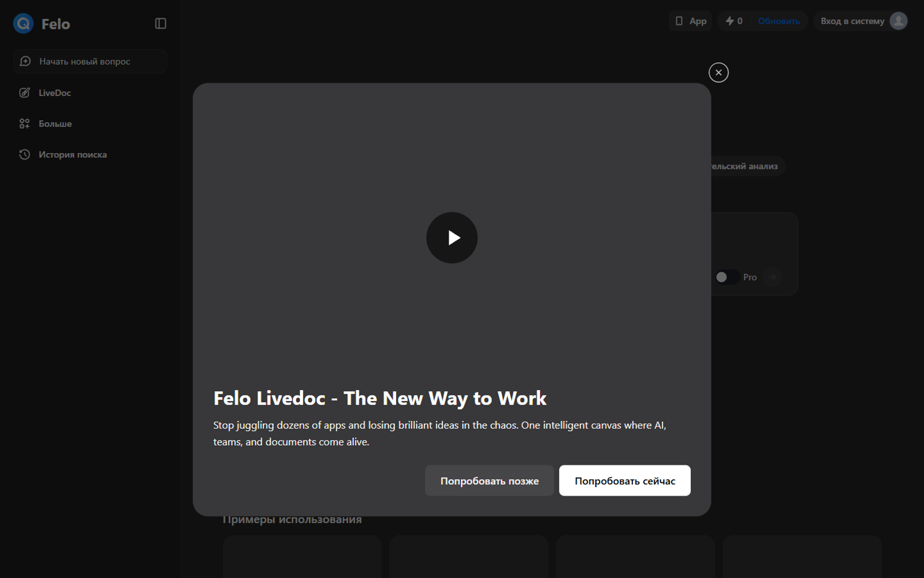Click the Felo logo icon
The width and height of the screenshot is (924, 578).
(23, 24)
